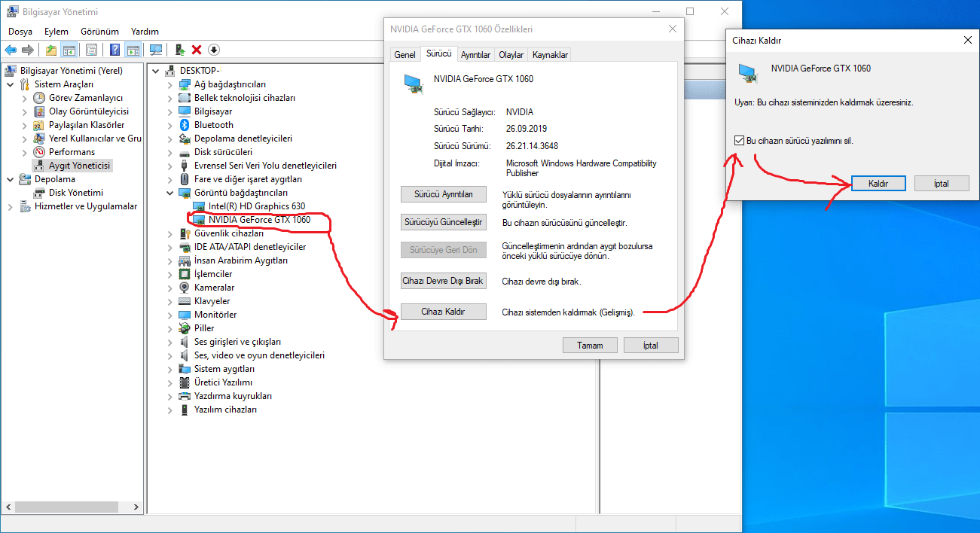Click the black down-arrow disable device icon
Image resolution: width=980 pixels, height=533 pixels.
pos(214,50)
